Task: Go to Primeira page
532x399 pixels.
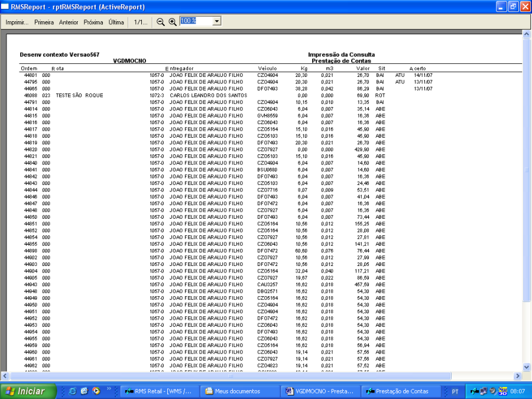Action: pyautogui.click(x=44, y=22)
